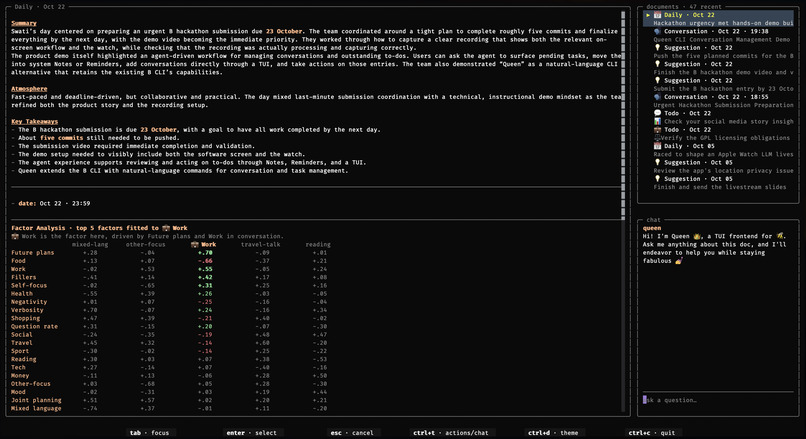Click lightbulb icon above 'Finish the B hackathon demo'
806x439 pixels.
pos(657,64)
